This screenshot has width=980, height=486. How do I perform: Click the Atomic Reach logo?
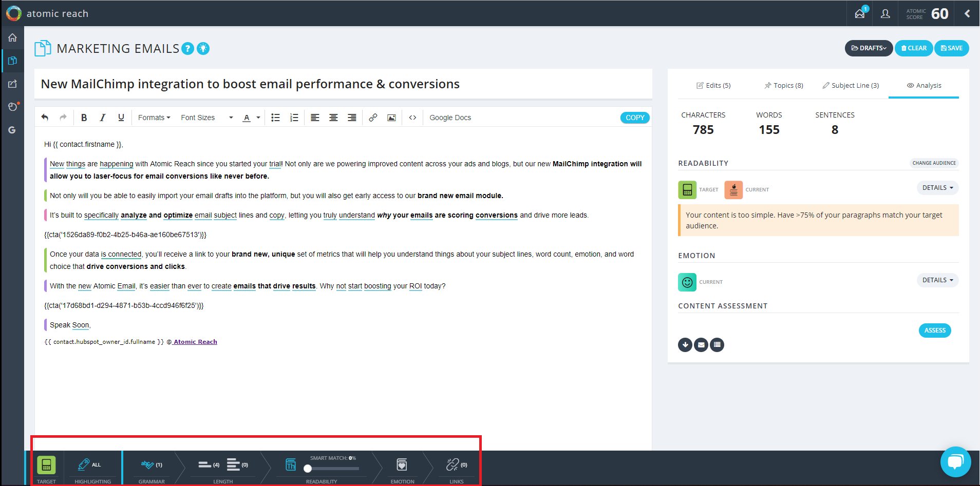point(14,13)
